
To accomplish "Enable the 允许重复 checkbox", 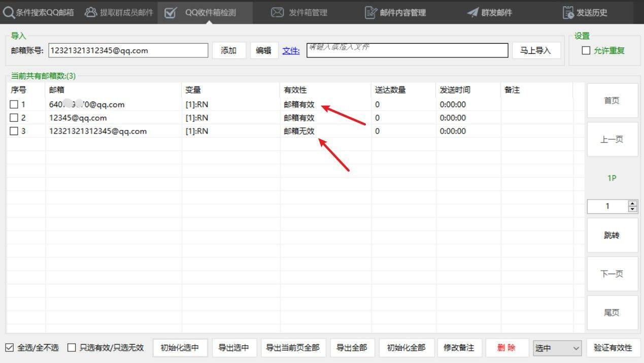I will (x=586, y=50).
